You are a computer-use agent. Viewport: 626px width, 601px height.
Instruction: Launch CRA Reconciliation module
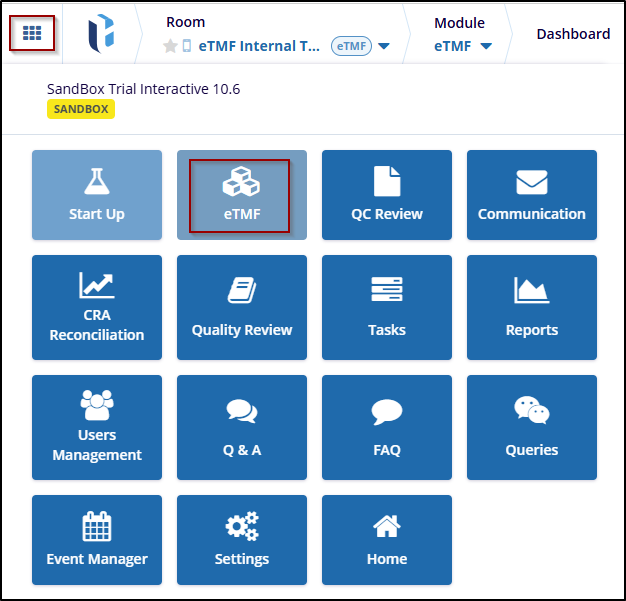pos(97,307)
